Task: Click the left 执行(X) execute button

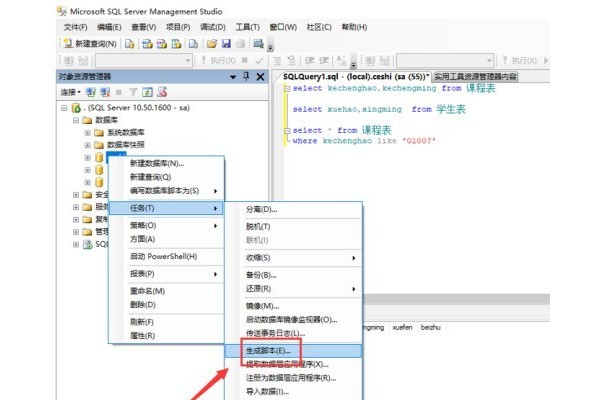Action: point(218,60)
